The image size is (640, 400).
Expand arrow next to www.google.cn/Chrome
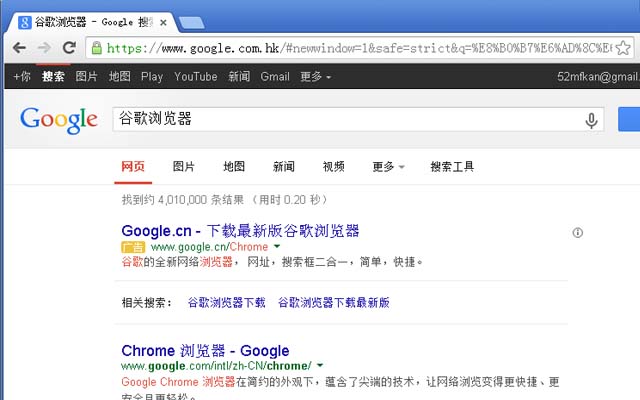pos(277,246)
